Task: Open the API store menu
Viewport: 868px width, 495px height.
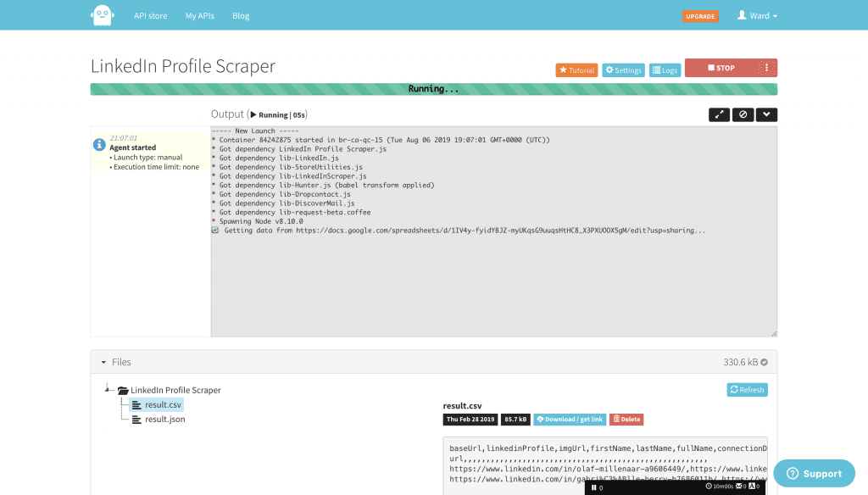Action: (151, 15)
